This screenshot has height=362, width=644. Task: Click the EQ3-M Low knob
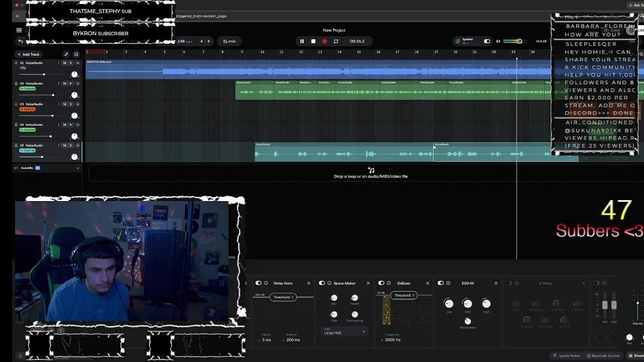(449, 303)
